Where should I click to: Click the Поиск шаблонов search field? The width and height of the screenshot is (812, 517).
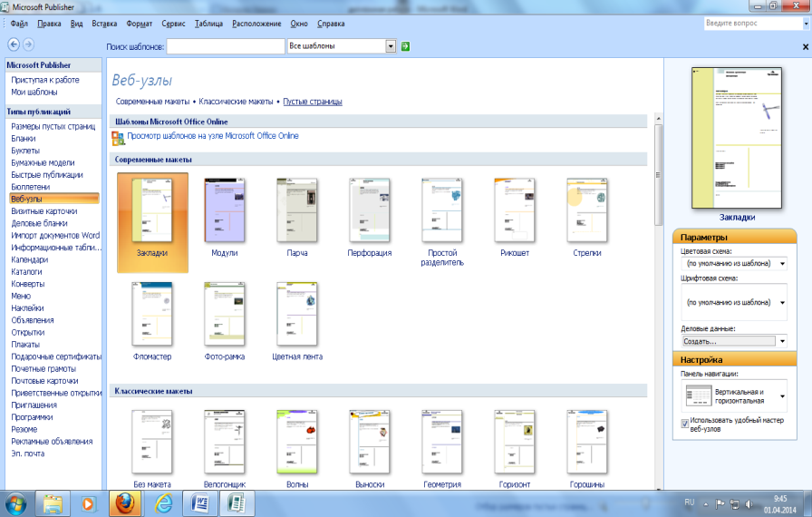[x=226, y=46]
